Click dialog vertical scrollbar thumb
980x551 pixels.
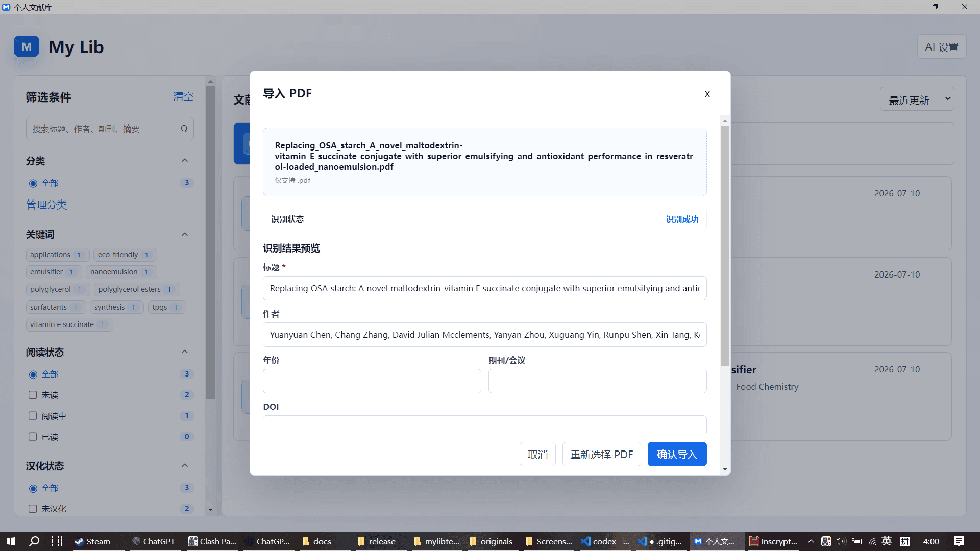(x=725, y=246)
